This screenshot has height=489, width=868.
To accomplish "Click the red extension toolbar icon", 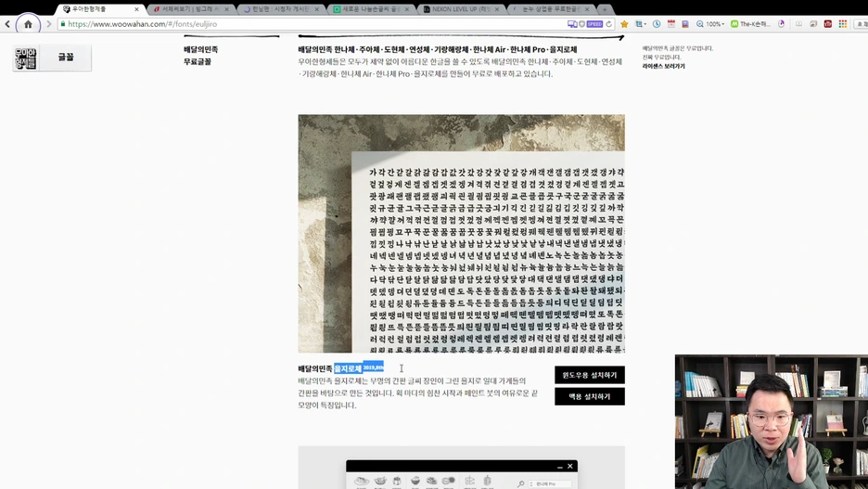I will point(827,24).
